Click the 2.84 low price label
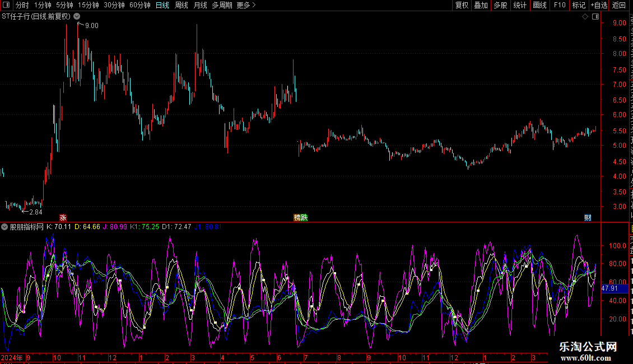Viewport: 633px width, 364px height. pos(35,212)
